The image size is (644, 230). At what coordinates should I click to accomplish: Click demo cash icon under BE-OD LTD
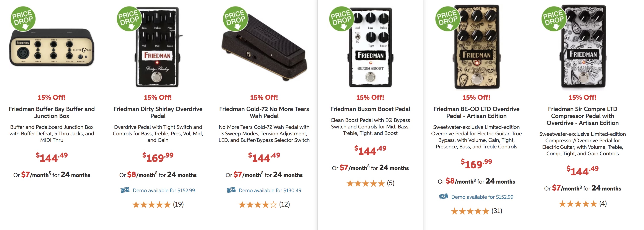tap(444, 196)
